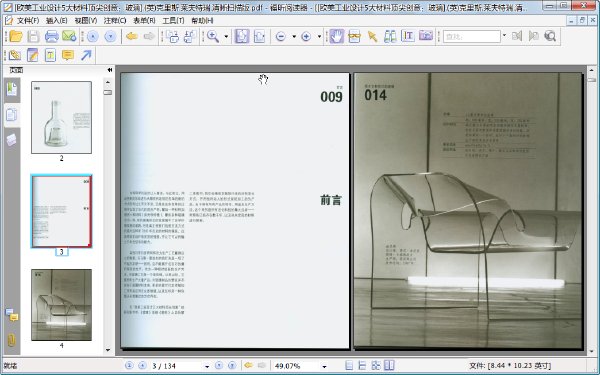Select the Hand tool
The image size is (600, 375).
(x=337, y=36)
